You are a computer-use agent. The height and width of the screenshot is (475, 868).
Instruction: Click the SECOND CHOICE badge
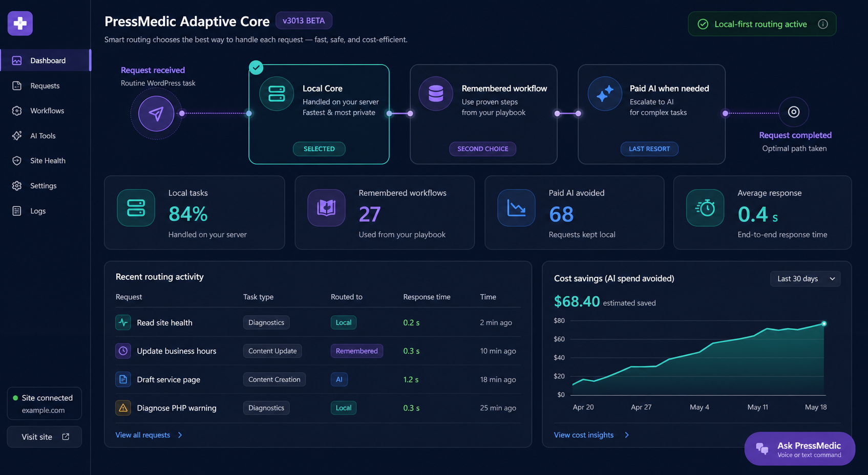[483, 149]
